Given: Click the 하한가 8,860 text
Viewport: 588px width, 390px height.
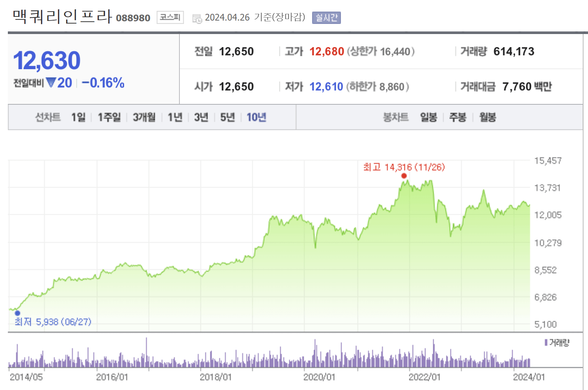Looking at the screenshot, I should pos(378,87).
